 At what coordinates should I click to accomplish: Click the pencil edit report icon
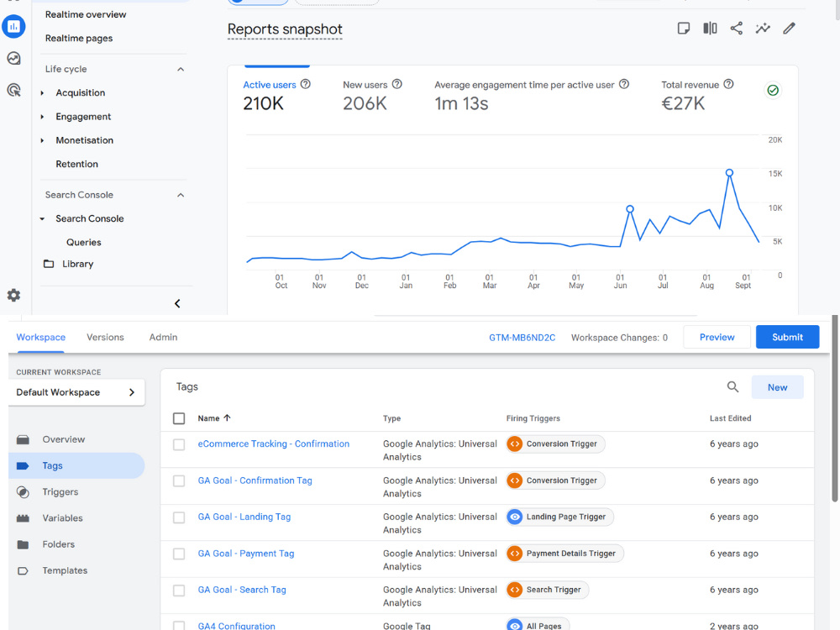coord(789,29)
